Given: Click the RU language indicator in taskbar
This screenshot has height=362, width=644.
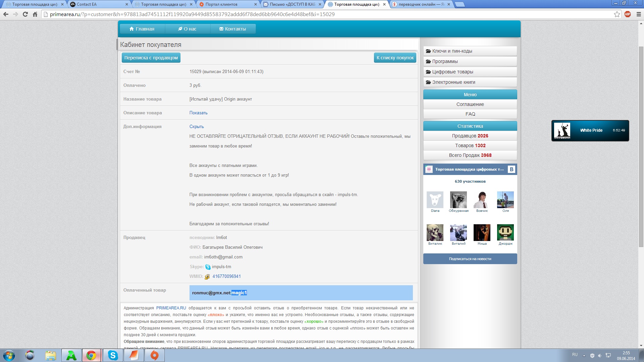Looking at the screenshot, I should (575, 355).
